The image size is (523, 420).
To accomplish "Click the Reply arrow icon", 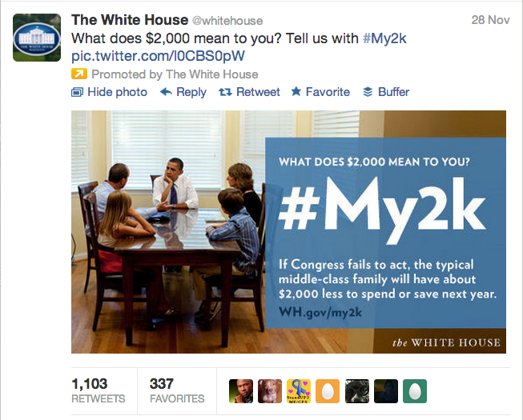I will click(x=167, y=92).
